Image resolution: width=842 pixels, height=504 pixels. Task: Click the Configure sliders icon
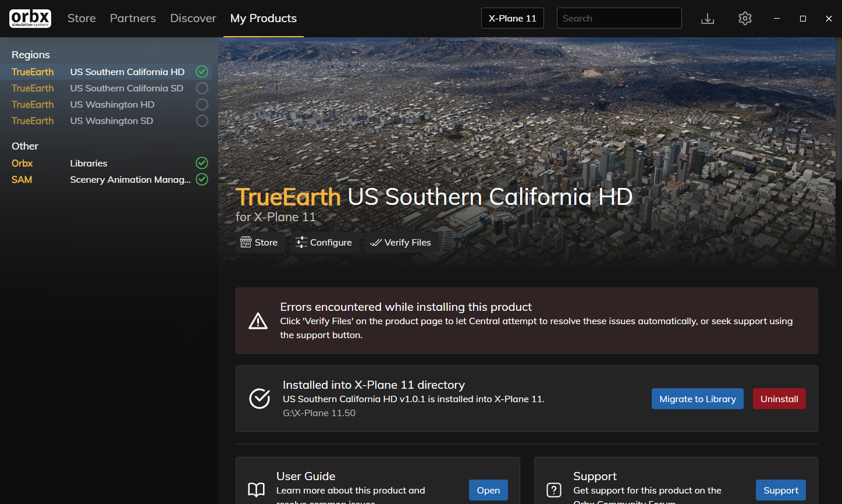point(301,242)
